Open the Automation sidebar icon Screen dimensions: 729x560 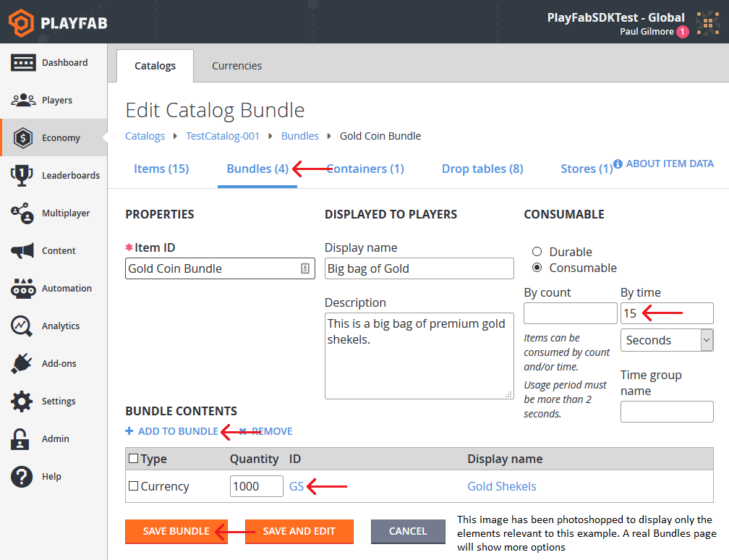(23, 289)
